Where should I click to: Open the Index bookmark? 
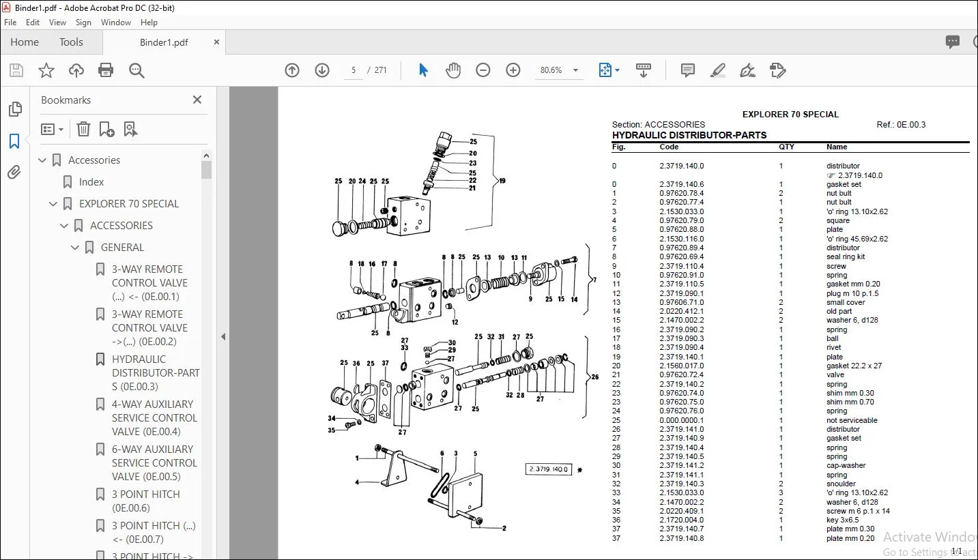(x=91, y=182)
